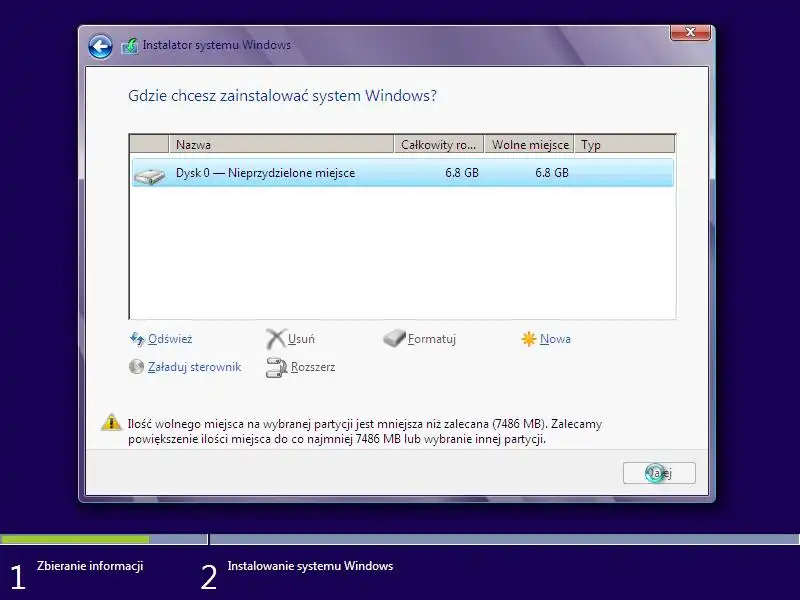Click the Odśwież refresh arrows icon
This screenshot has height=600, width=800.
(137, 339)
